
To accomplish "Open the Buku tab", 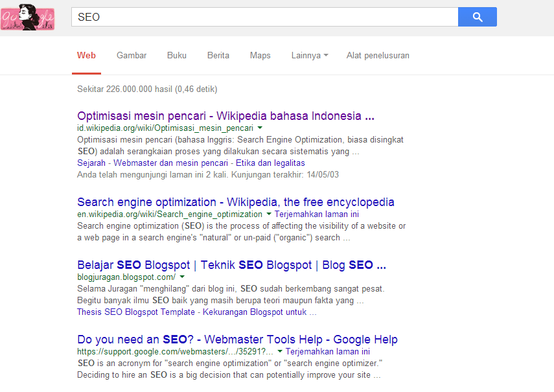I will coord(177,56).
